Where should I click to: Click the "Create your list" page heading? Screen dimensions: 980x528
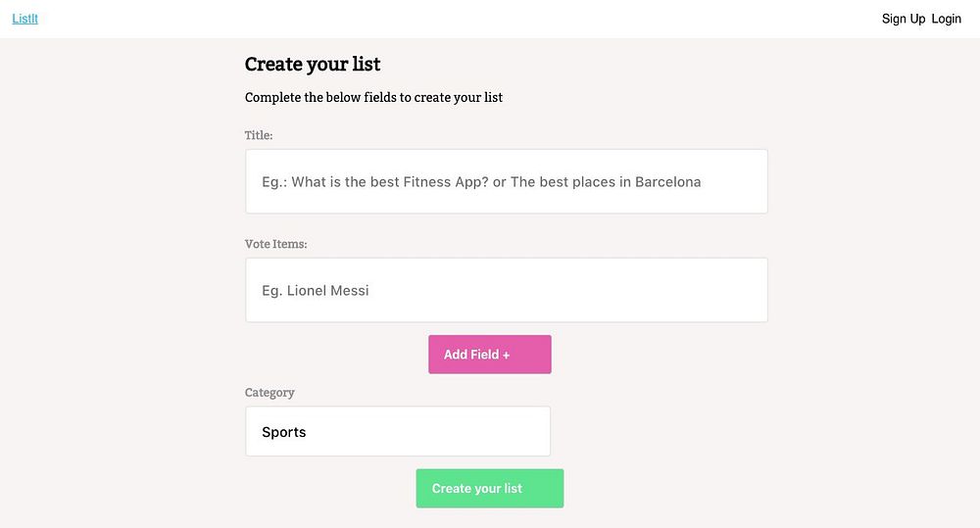313,65
